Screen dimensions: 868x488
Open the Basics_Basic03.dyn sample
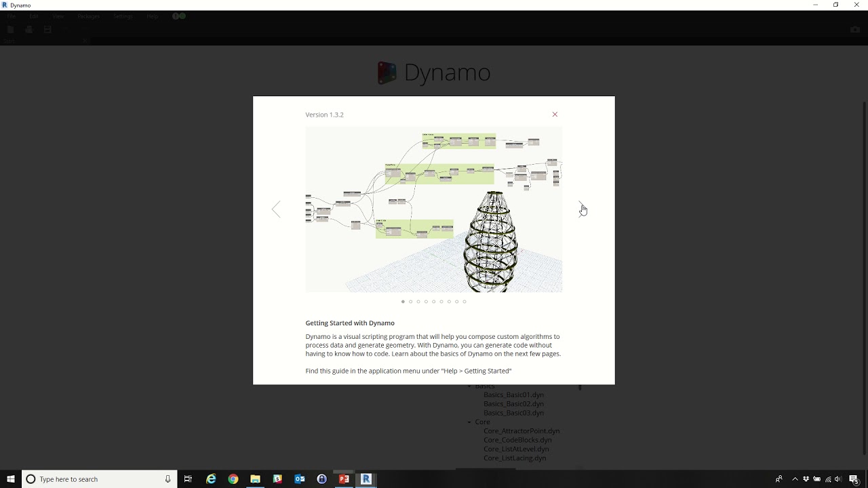pos(513,413)
